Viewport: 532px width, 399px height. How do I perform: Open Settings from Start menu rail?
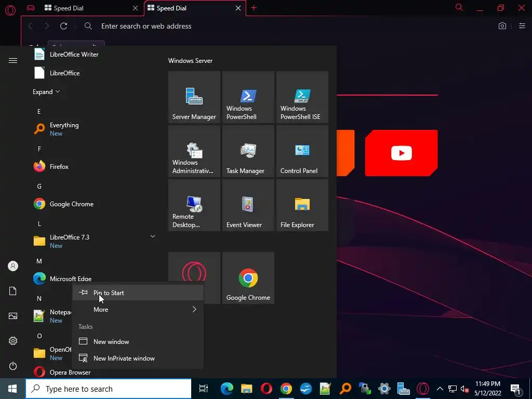[13, 341]
